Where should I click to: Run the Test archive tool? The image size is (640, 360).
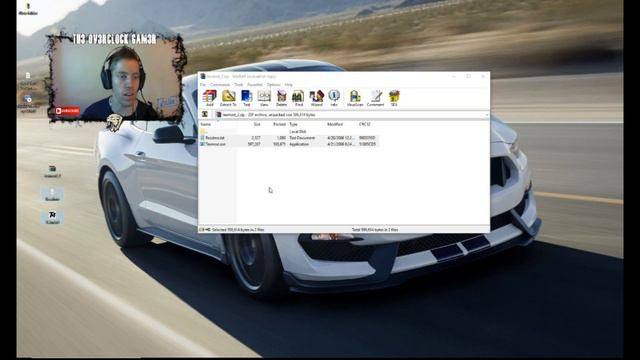click(247, 98)
